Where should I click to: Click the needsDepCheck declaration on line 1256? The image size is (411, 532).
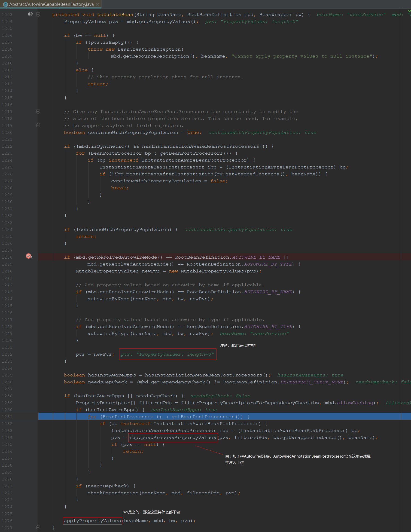(107, 382)
